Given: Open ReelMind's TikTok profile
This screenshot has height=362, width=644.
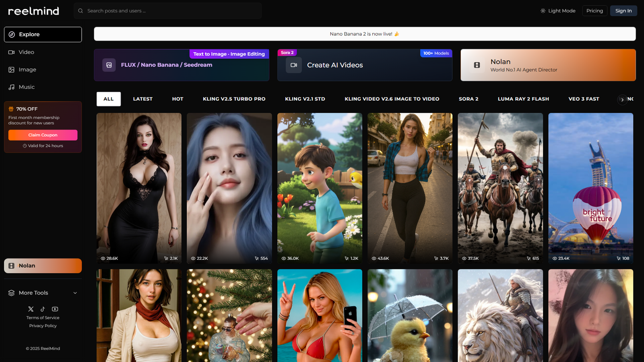Looking at the screenshot, I should (x=43, y=309).
